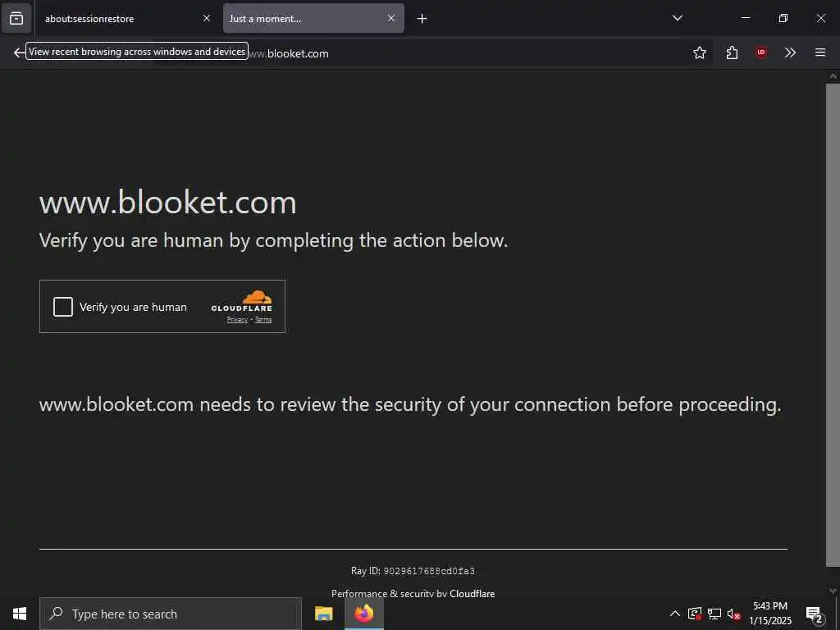Bookmark this page with the star icon
The image size is (840, 630).
point(700,52)
